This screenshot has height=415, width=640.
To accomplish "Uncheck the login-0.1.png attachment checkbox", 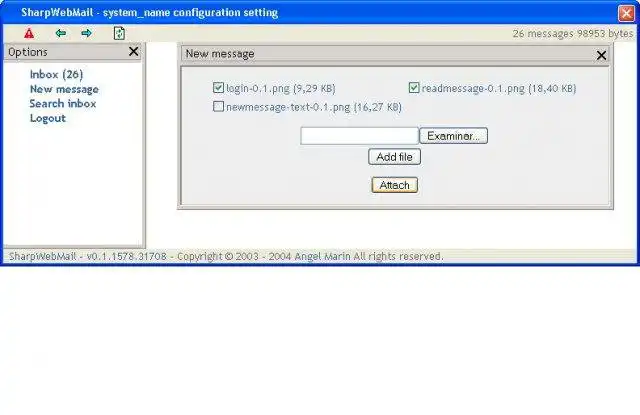I will coord(218,88).
